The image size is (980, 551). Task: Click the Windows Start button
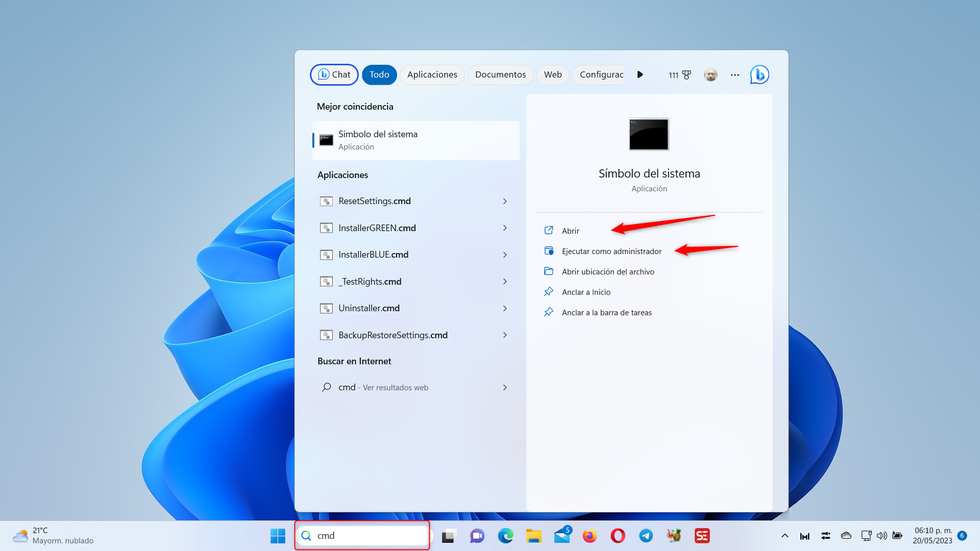tap(278, 536)
